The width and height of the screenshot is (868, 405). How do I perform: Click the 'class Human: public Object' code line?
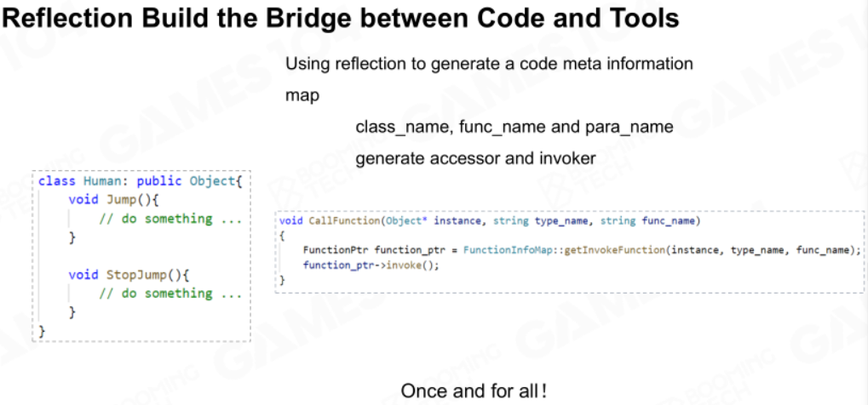tap(141, 181)
